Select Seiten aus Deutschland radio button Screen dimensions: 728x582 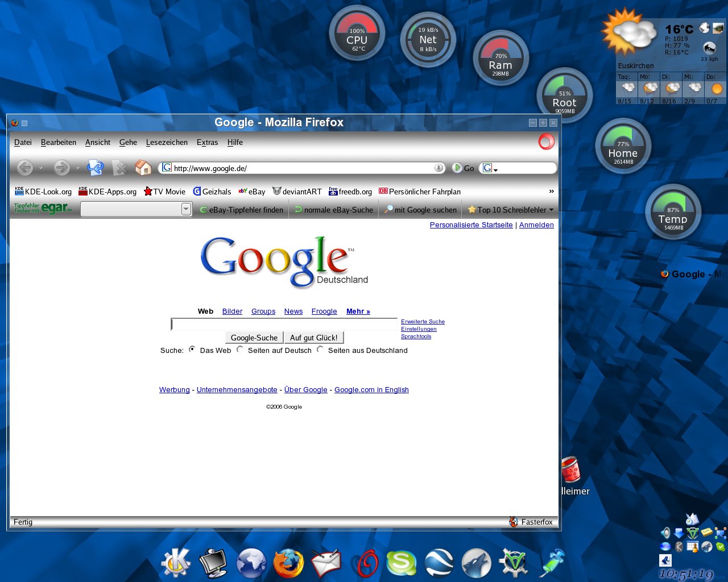(320, 350)
